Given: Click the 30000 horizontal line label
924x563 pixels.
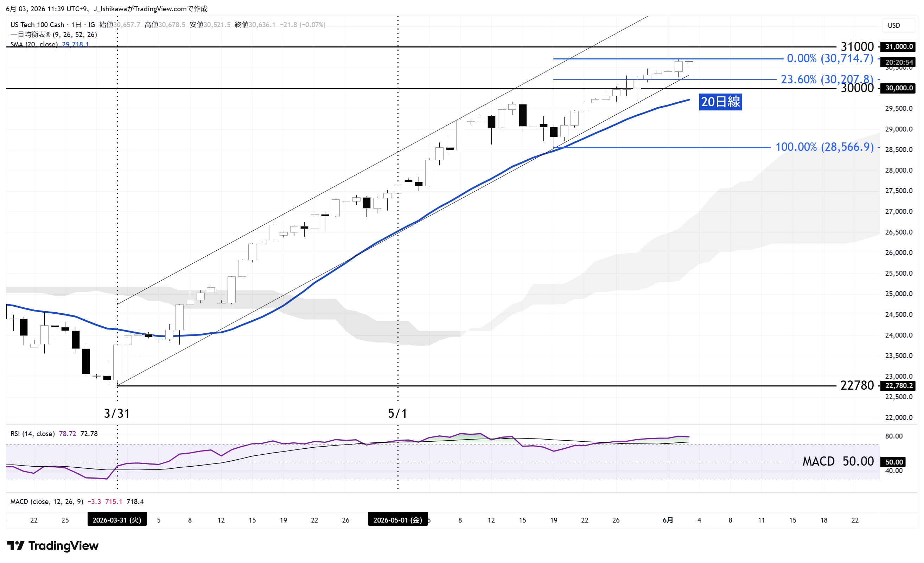Looking at the screenshot, I should 857,88.
